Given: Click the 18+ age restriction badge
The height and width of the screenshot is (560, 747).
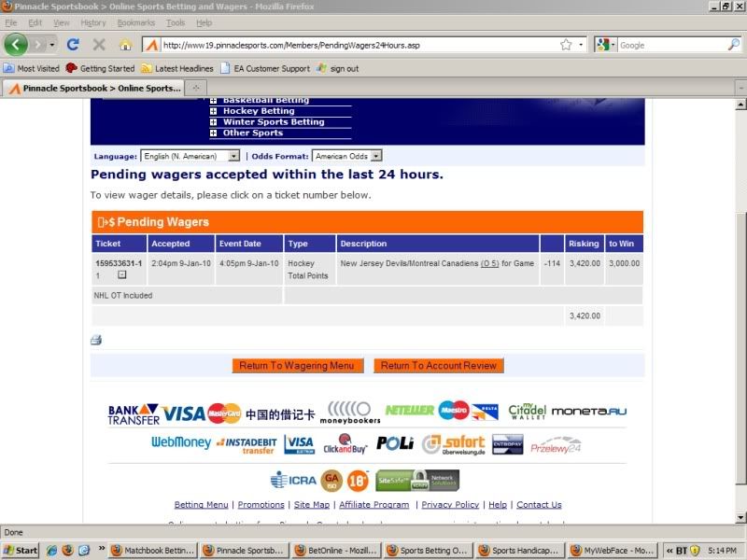Looking at the screenshot, I should point(358,481).
